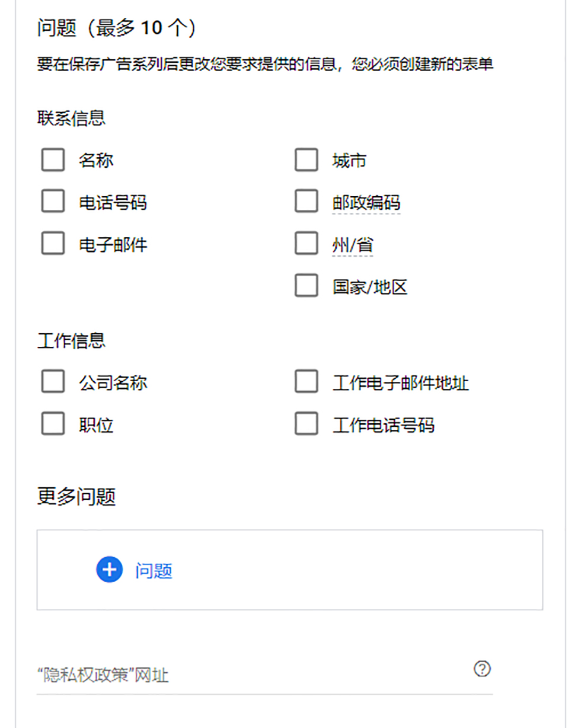Focus the "隐私权政策"网址 input field
The height and width of the screenshot is (728, 581).
point(249,675)
